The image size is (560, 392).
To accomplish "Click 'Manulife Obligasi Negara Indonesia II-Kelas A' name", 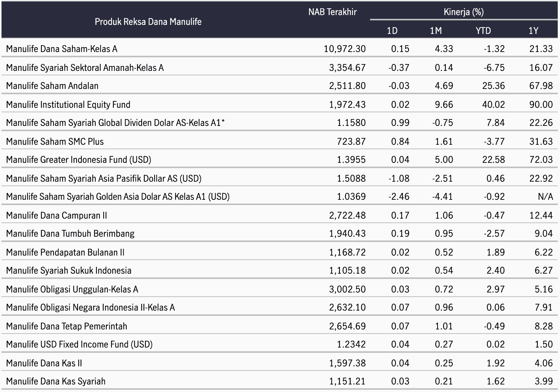I will coord(90,307).
